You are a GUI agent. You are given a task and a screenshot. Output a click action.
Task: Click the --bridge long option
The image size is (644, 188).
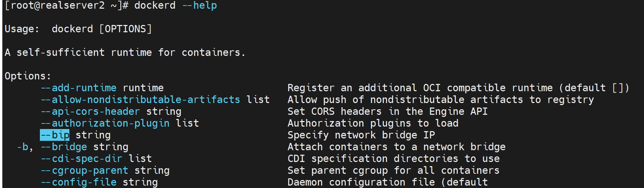coord(64,147)
